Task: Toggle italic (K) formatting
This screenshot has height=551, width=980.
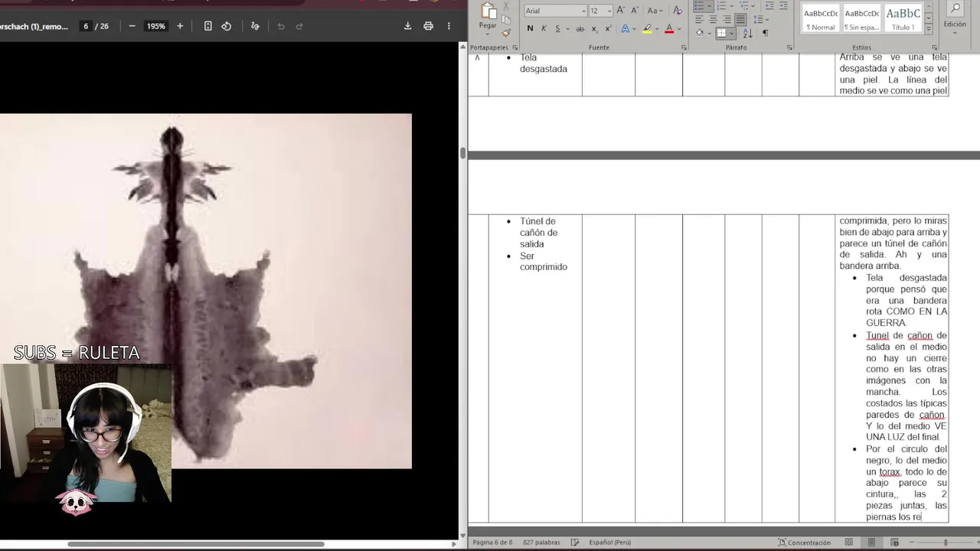Action: point(544,28)
